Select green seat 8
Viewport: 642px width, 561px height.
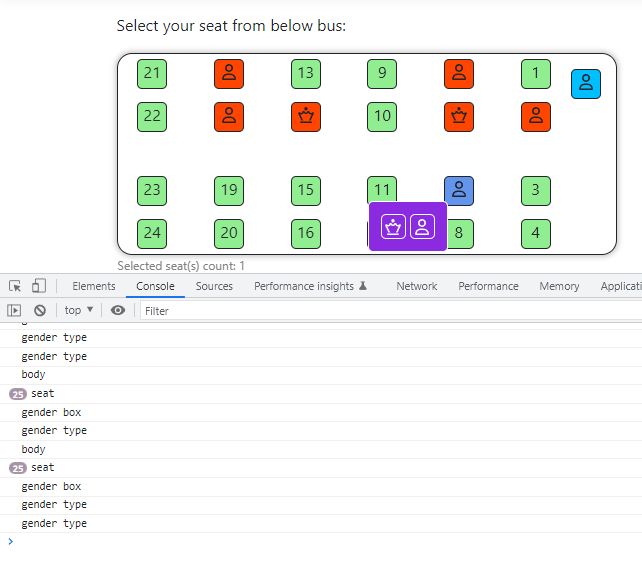tap(461, 234)
